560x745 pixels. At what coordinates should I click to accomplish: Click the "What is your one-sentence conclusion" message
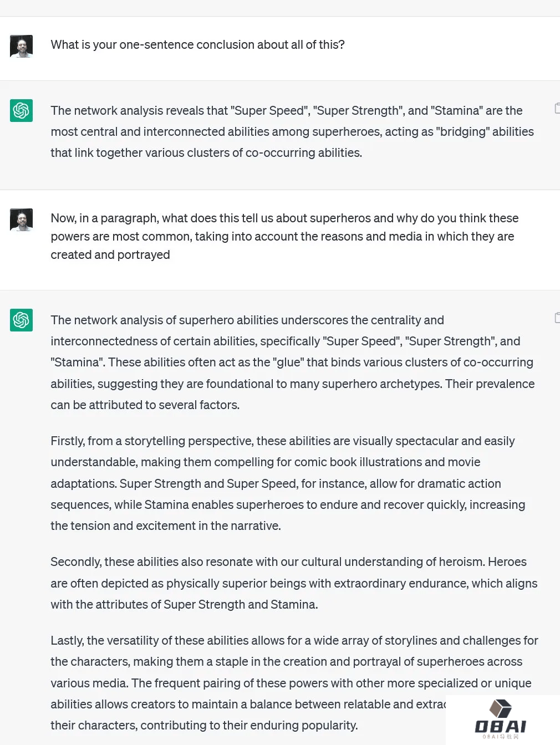197,45
